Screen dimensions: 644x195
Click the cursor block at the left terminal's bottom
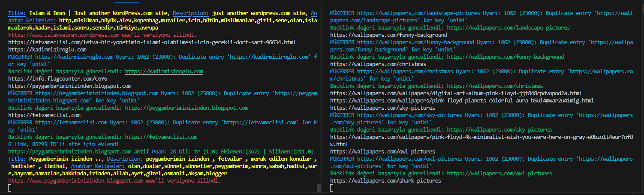pyautogui.click(x=10, y=188)
